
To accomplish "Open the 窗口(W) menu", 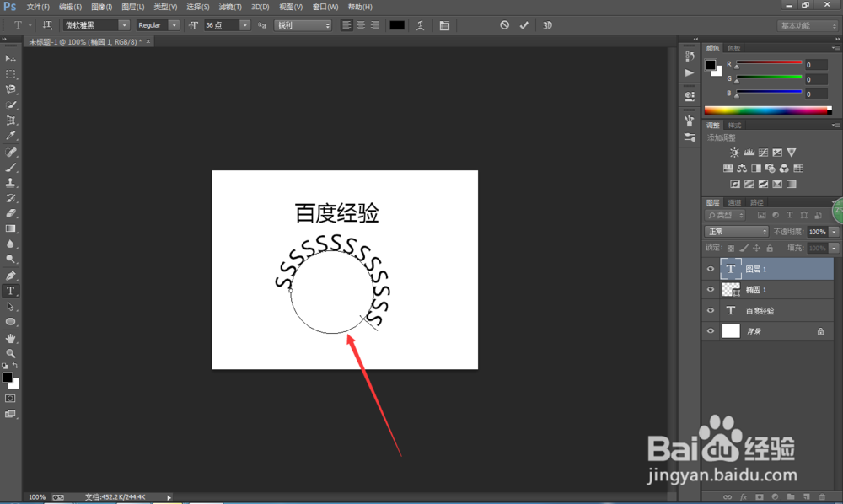I will [x=325, y=7].
